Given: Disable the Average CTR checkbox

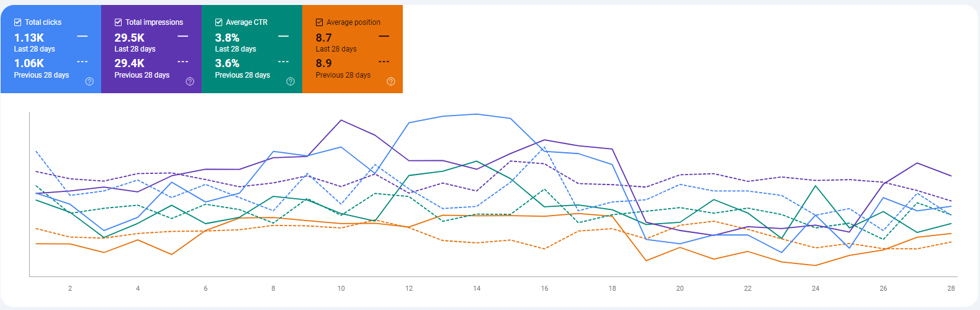Looking at the screenshot, I should 219,22.
